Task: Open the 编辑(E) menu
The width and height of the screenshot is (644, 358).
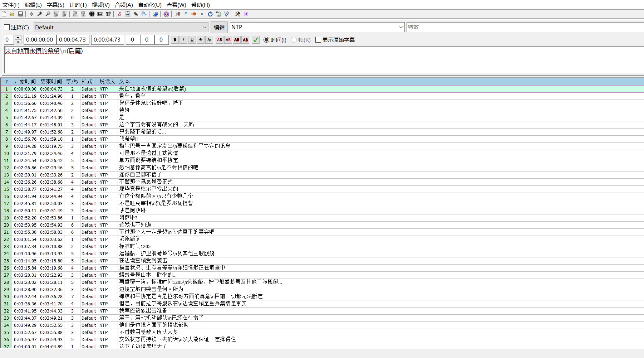Action: pos(33,5)
